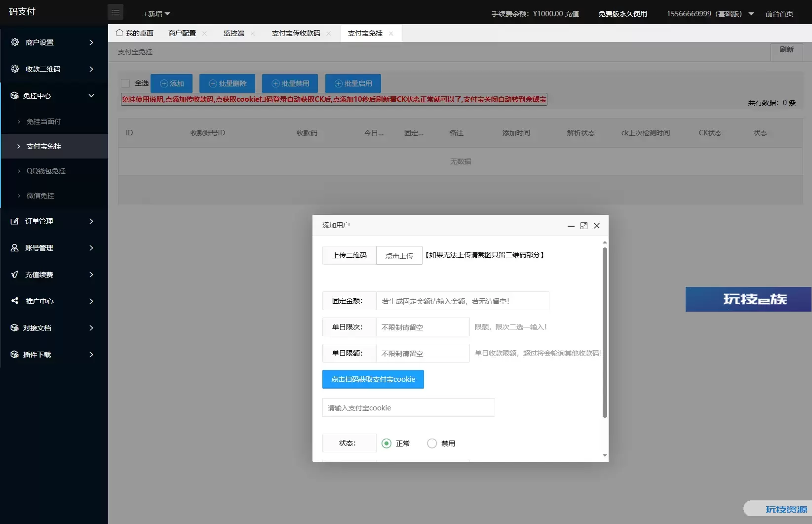Viewport: 812px width, 524px height.
Task: Focus the 固定金额 input field
Action: click(x=463, y=301)
